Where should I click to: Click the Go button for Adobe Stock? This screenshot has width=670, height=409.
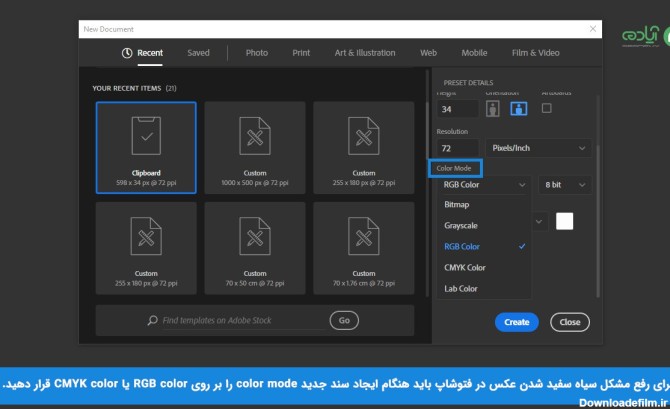(344, 320)
